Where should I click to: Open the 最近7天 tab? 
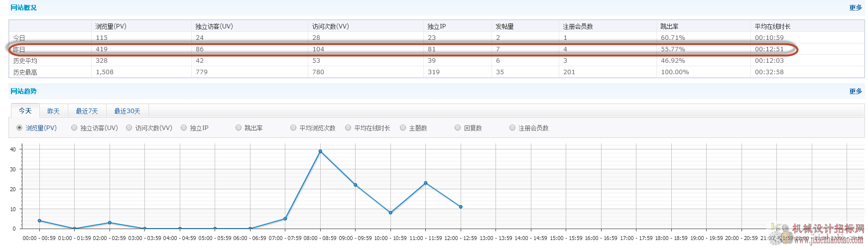pos(87,111)
